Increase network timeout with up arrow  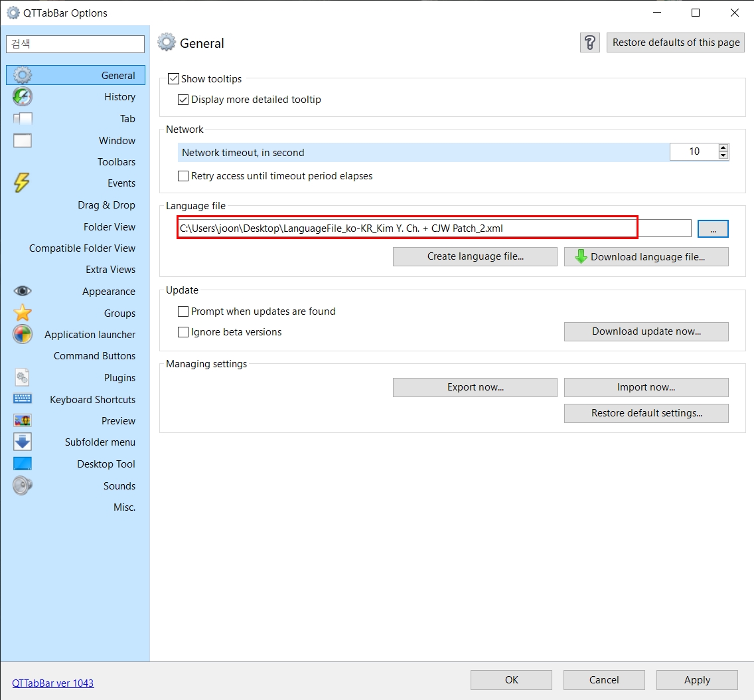click(723, 147)
